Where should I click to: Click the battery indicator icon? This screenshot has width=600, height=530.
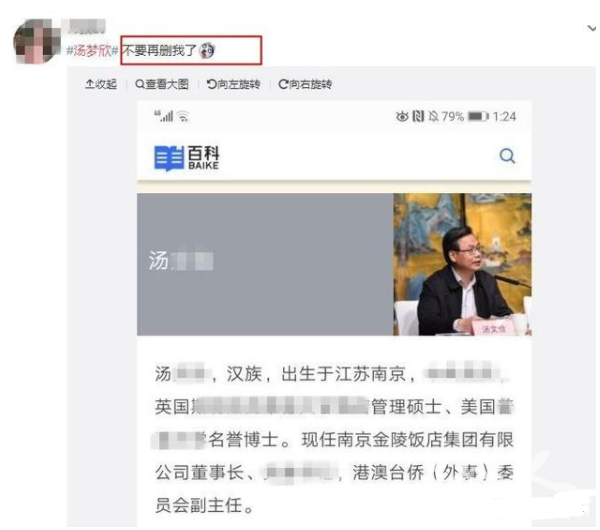(x=478, y=116)
